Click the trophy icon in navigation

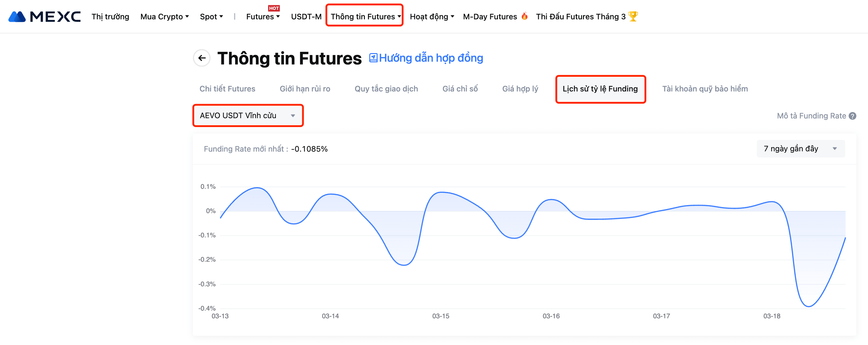(x=633, y=16)
